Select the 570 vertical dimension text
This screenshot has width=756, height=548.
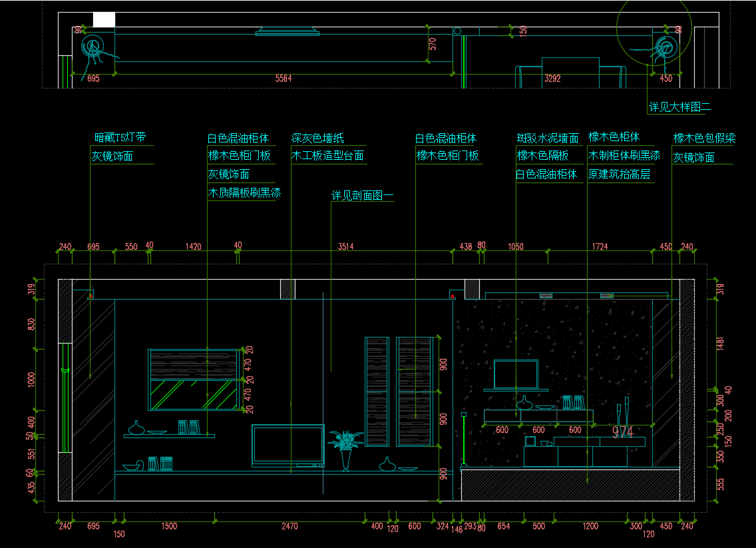point(433,44)
